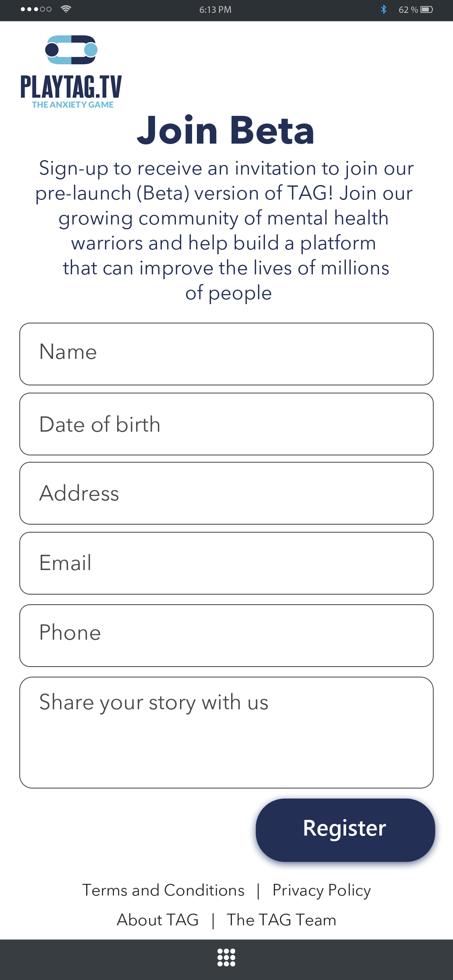Tap the sign-up description paragraph

(x=225, y=230)
